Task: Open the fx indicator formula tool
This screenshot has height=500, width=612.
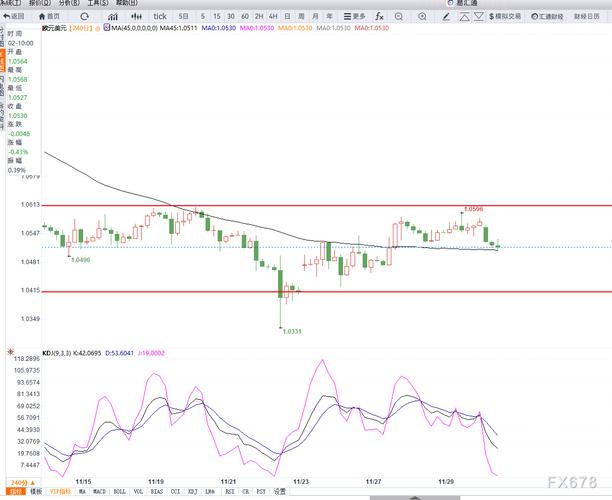Action: 379,16
